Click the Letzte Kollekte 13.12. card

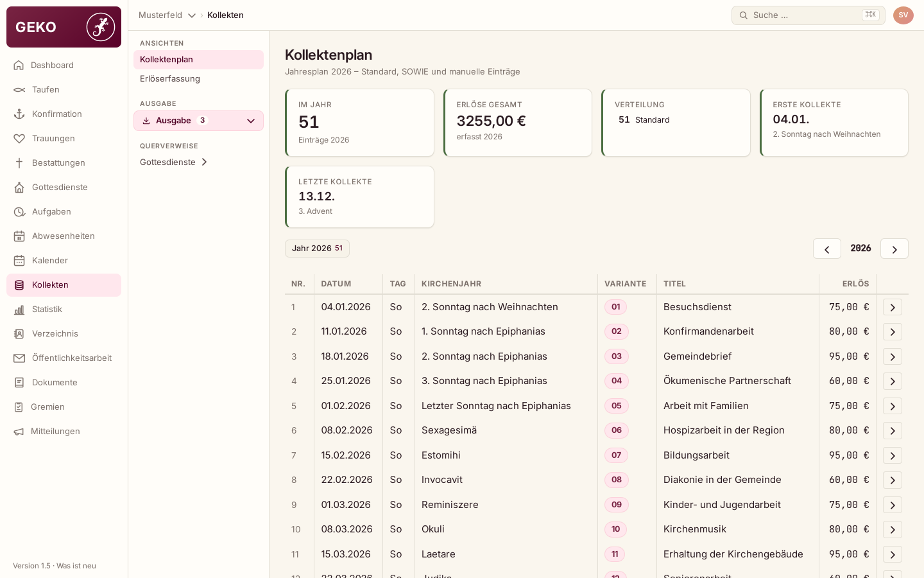(359, 197)
